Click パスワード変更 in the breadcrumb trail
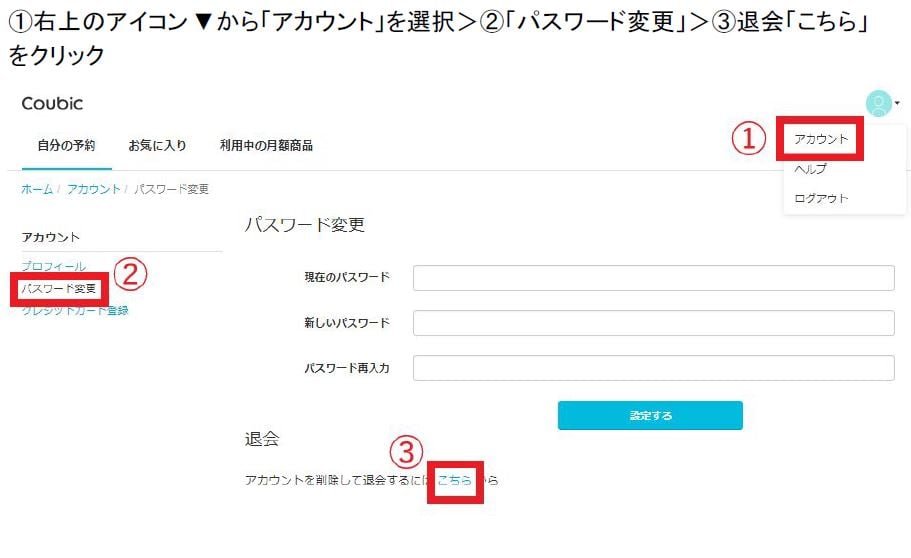 click(x=171, y=189)
